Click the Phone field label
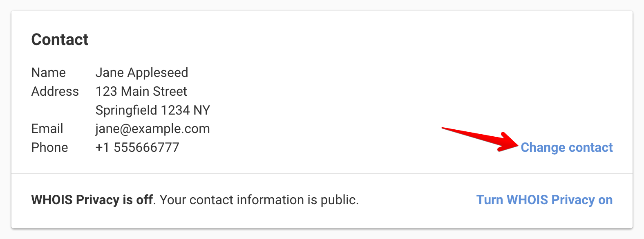This screenshot has width=644, height=239. [49, 147]
